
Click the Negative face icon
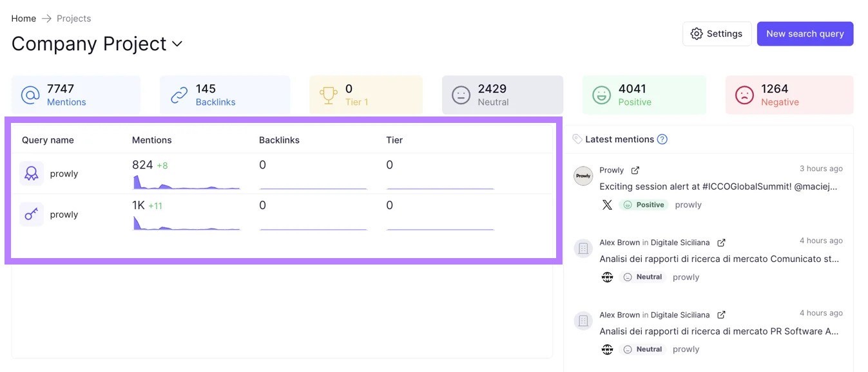[x=744, y=94]
